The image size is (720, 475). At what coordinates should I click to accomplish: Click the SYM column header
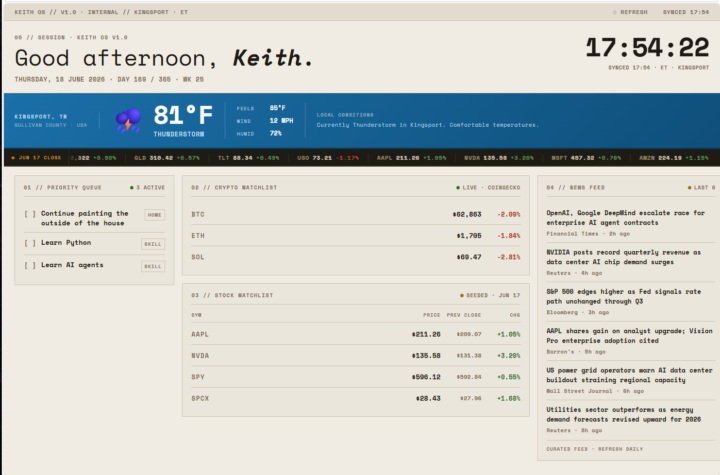pos(197,315)
